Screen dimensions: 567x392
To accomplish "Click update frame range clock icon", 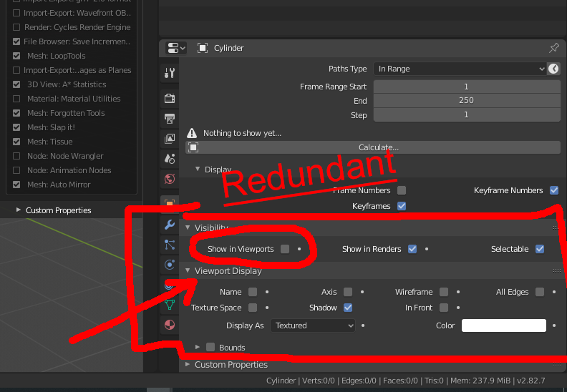I will click(x=553, y=69).
